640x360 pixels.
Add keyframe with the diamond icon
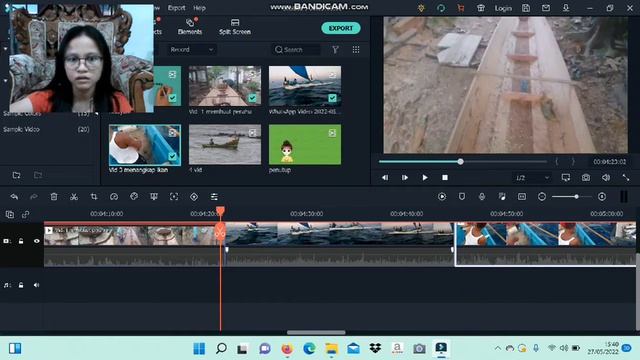coord(194,197)
